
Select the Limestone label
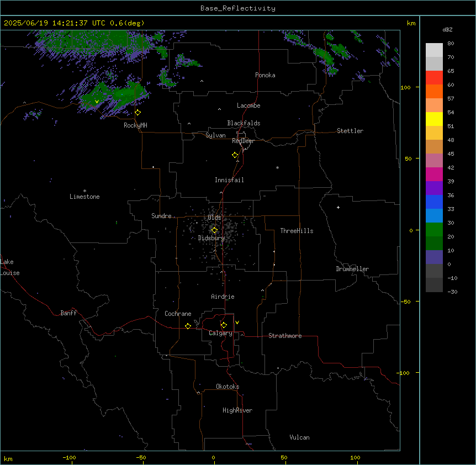(x=84, y=197)
